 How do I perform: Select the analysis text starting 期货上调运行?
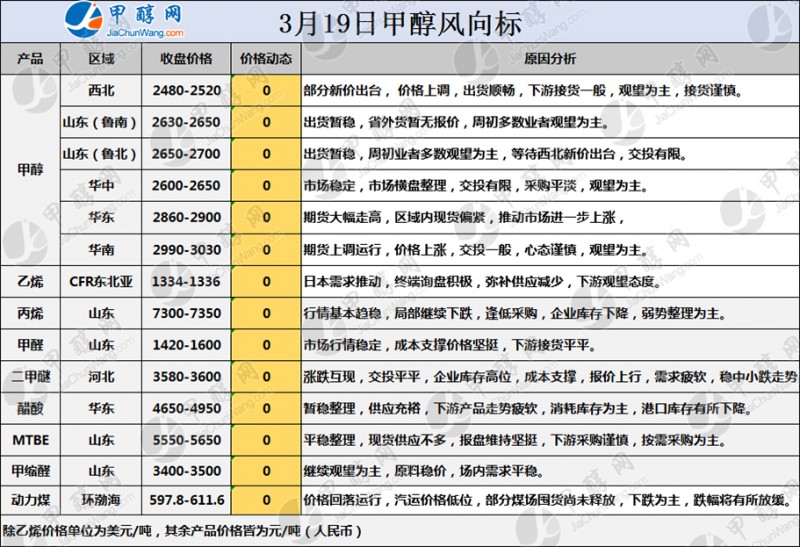coord(476,250)
